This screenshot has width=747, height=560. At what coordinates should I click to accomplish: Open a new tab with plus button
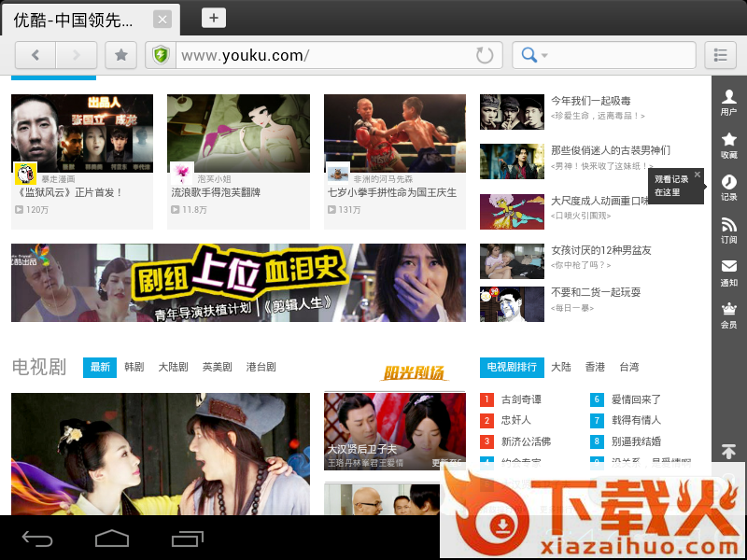click(x=214, y=18)
